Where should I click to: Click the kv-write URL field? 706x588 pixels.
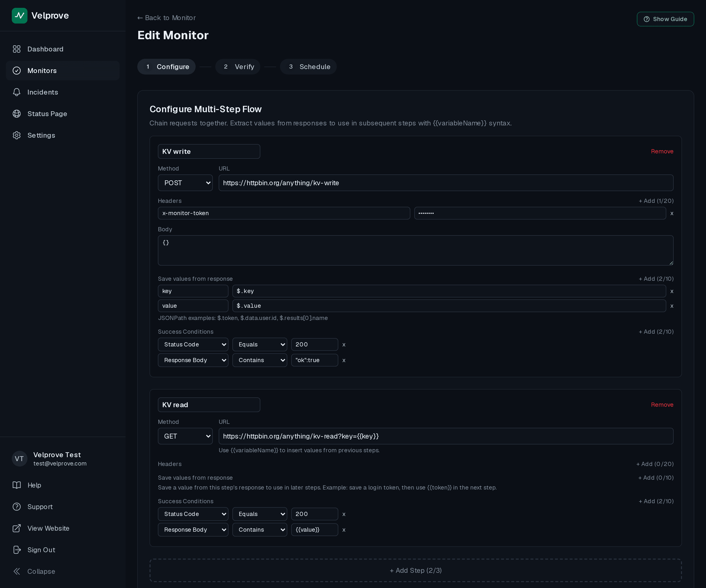point(446,183)
